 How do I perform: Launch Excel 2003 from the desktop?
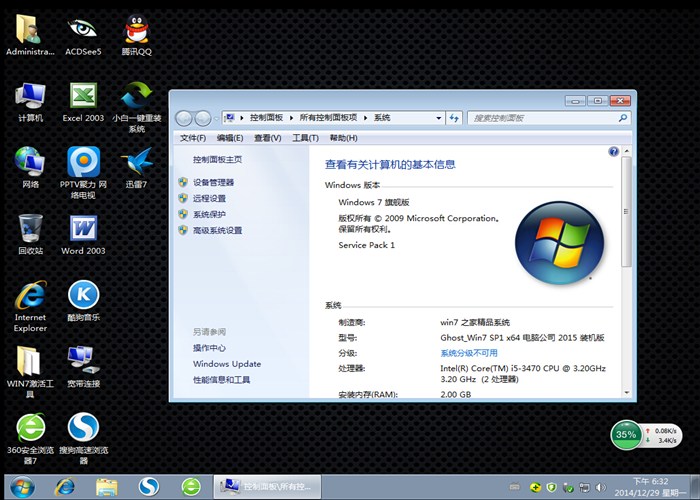83,102
